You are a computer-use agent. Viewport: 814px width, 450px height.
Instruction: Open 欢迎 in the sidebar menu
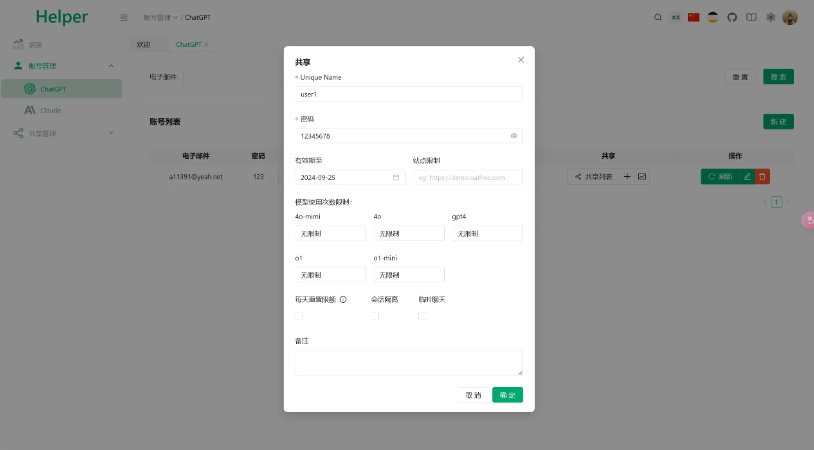pyautogui.click(x=62, y=45)
